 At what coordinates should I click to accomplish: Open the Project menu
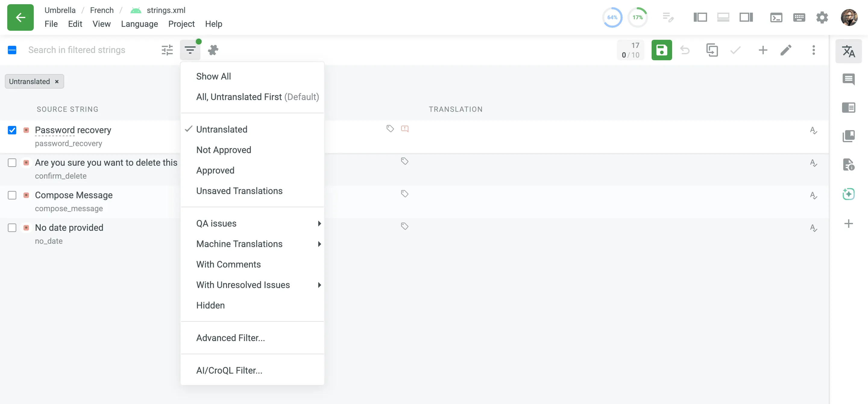[x=181, y=23]
